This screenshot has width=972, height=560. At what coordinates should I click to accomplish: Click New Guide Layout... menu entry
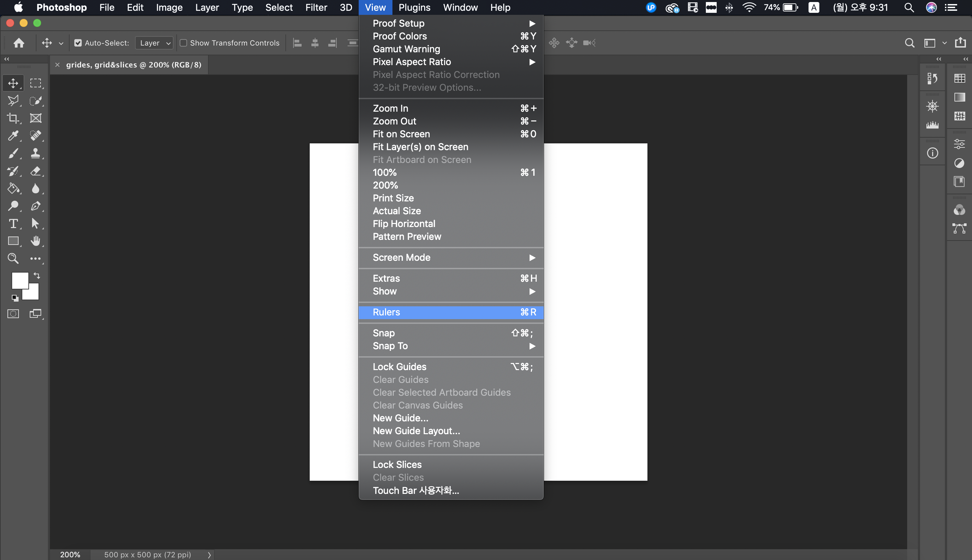point(416,431)
